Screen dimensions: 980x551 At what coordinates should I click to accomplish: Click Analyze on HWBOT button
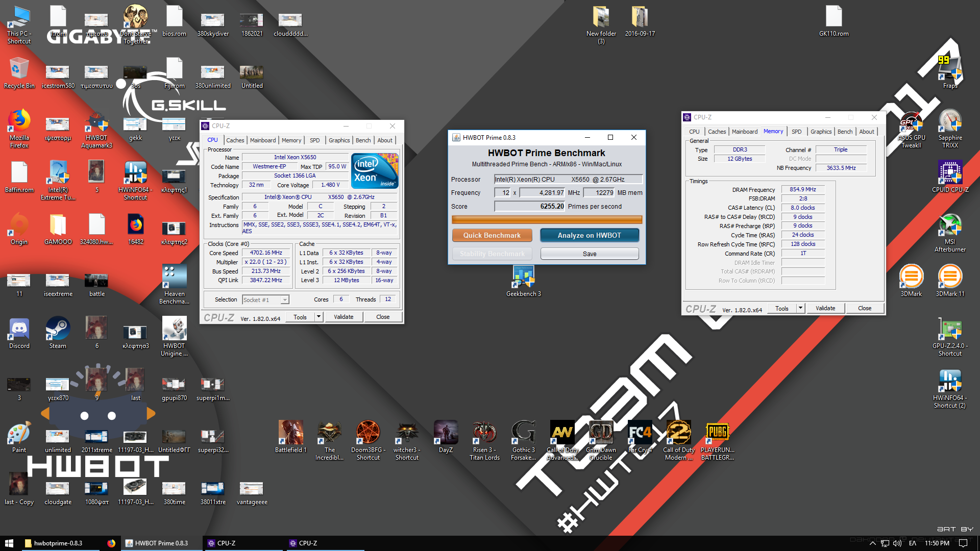[x=589, y=235]
